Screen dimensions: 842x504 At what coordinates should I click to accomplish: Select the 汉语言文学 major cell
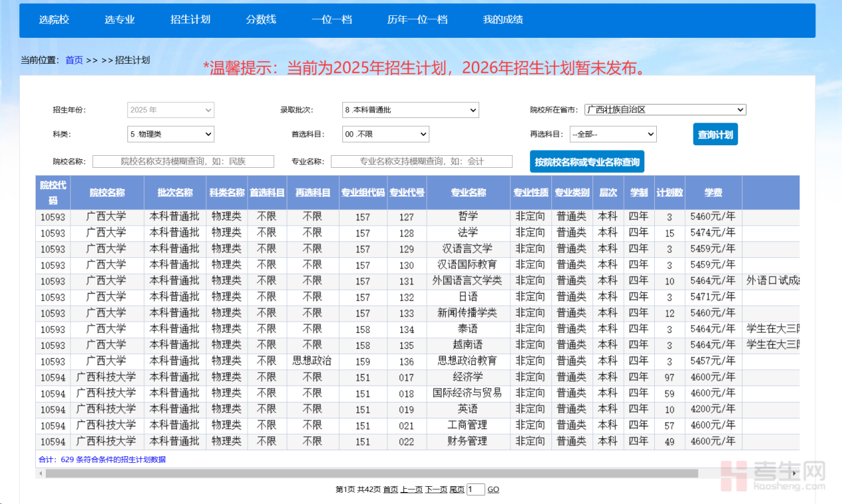tap(468, 249)
